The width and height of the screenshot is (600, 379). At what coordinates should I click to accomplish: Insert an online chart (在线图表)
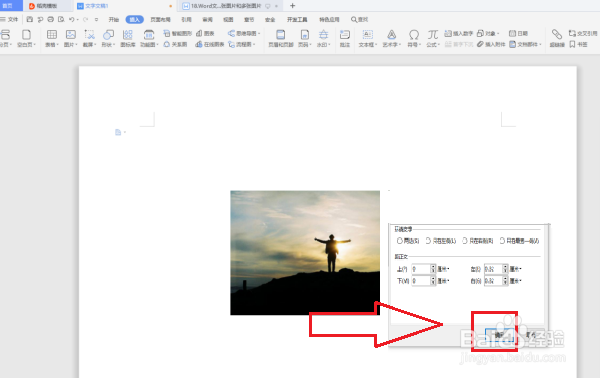click(x=210, y=44)
